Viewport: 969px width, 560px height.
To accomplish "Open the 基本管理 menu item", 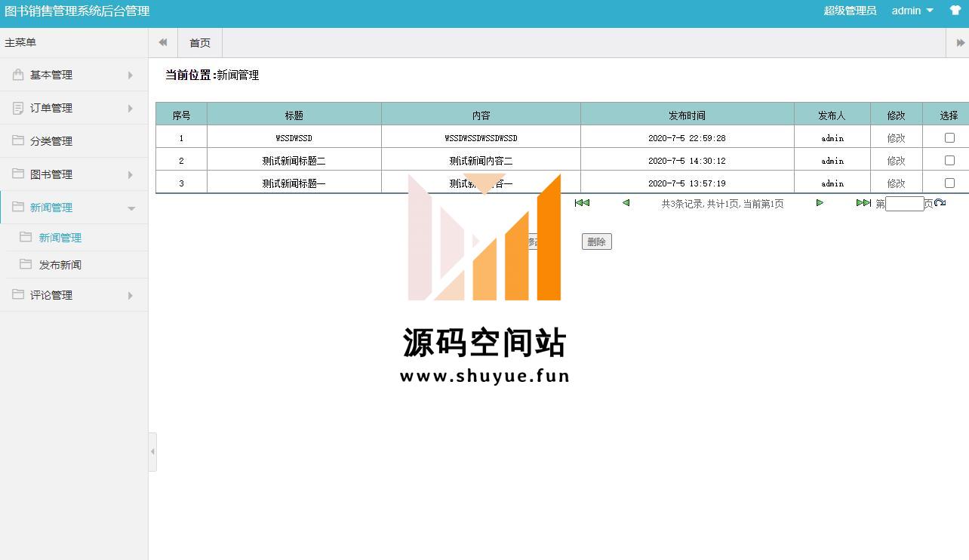I will [74, 75].
